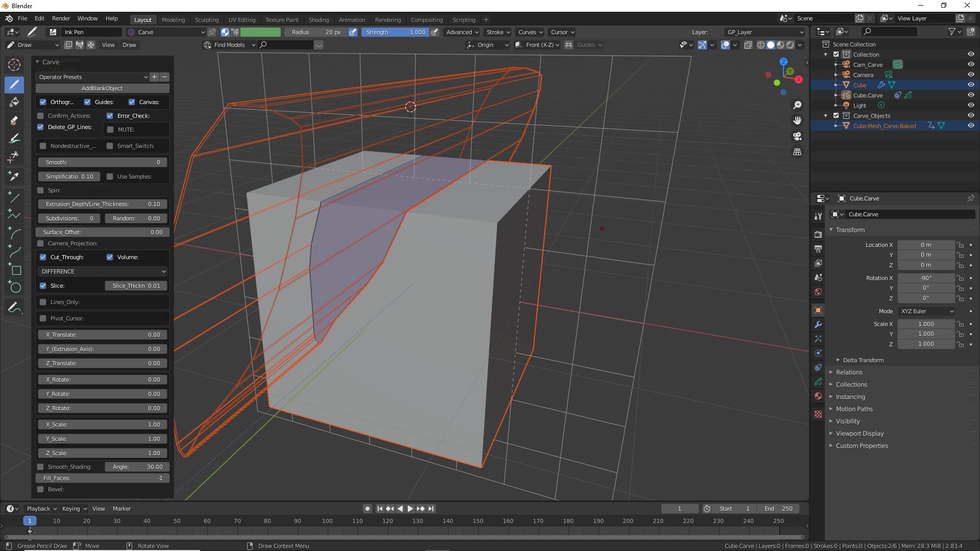This screenshot has height=551, width=980.
Task: Select the Fill tool in toolbar
Action: 14,102
